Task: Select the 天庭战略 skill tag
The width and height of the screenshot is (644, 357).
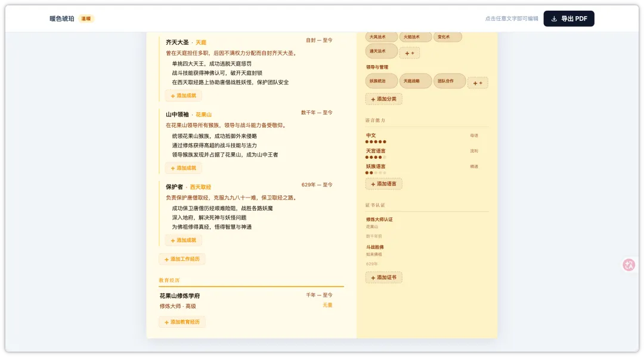Action: coord(415,81)
